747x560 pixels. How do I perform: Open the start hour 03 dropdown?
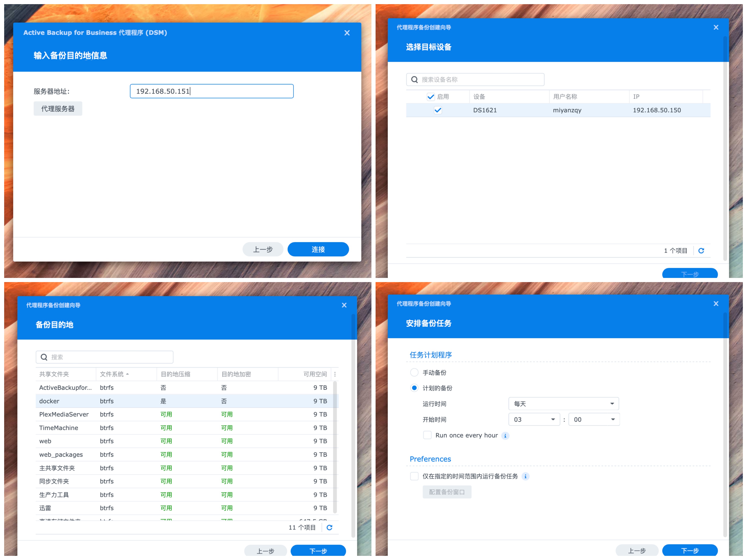pyautogui.click(x=534, y=419)
